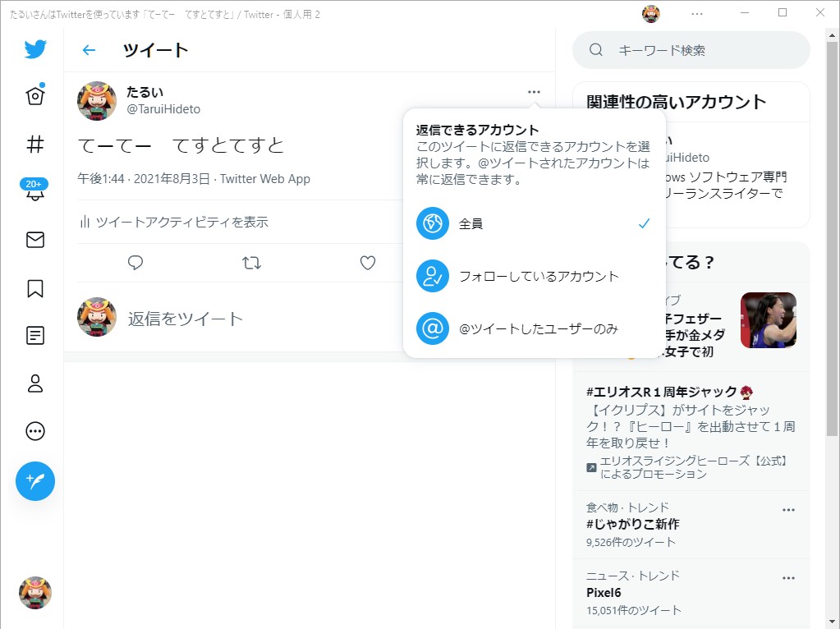The image size is (840, 629).
Task: Open Notifications showing 20+ badge
Action: pos(34,192)
